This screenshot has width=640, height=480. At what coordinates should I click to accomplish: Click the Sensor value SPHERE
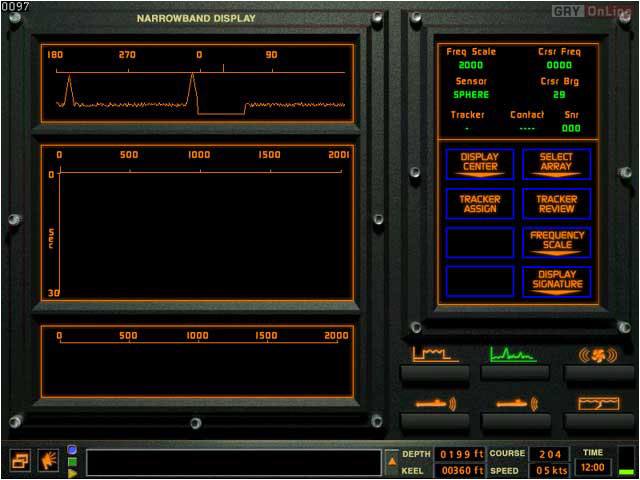click(x=471, y=95)
